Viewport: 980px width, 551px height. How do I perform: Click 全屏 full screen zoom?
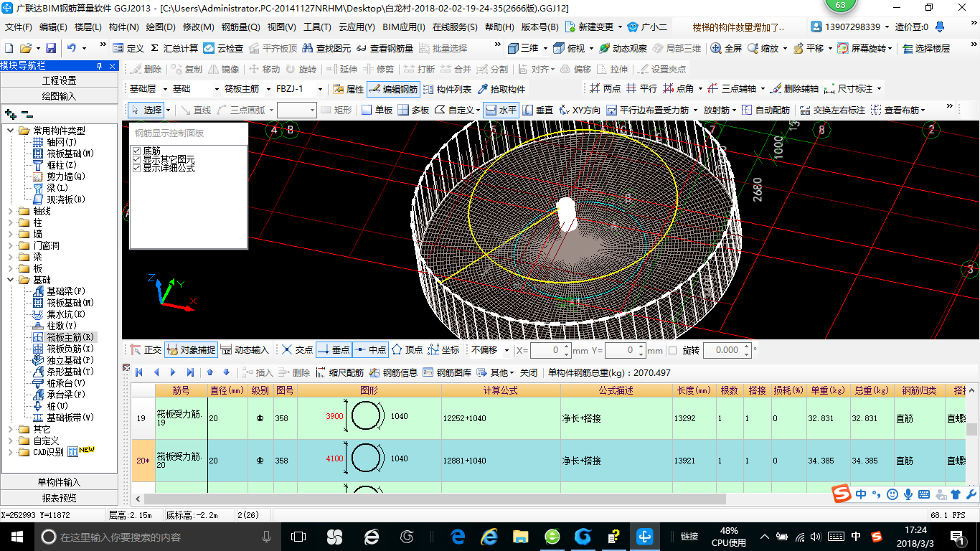point(726,48)
